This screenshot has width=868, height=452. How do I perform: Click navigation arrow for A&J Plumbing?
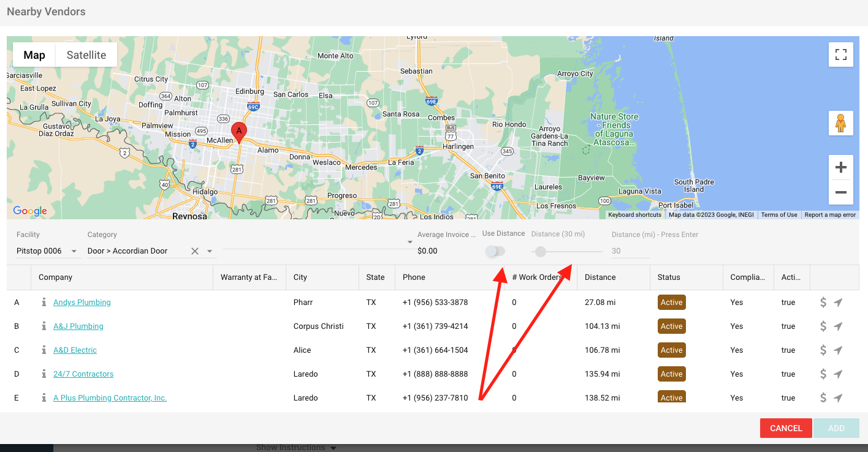tap(838, 326)
